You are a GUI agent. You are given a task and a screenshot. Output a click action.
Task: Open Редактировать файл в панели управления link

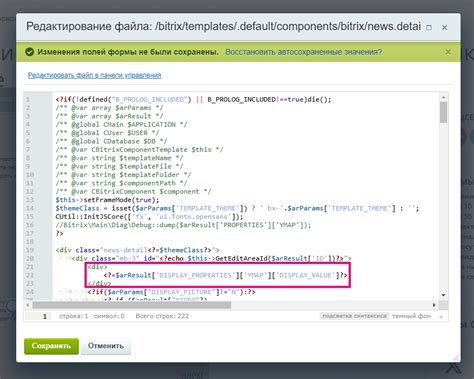(94, 75)
